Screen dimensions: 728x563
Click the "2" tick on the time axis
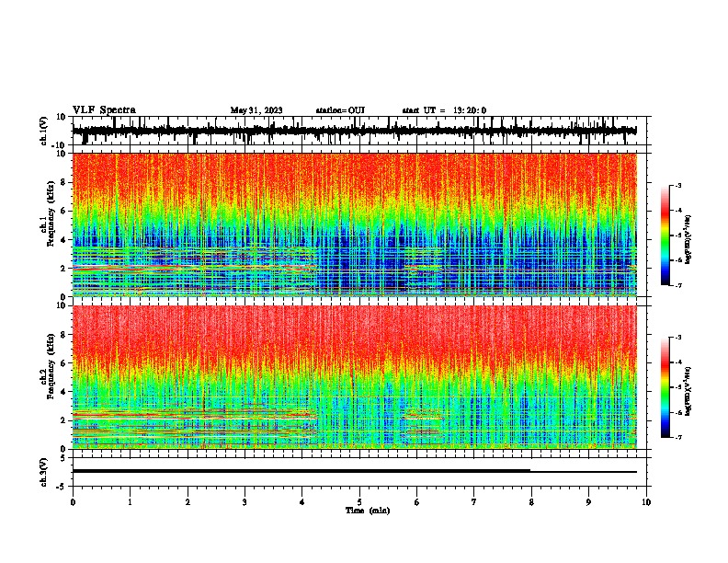188,502
